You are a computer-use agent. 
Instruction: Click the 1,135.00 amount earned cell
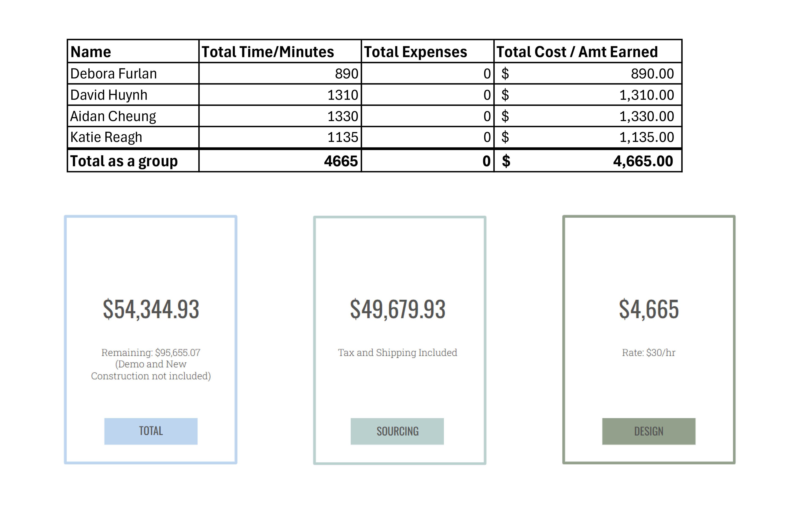[x=588, y=137]
